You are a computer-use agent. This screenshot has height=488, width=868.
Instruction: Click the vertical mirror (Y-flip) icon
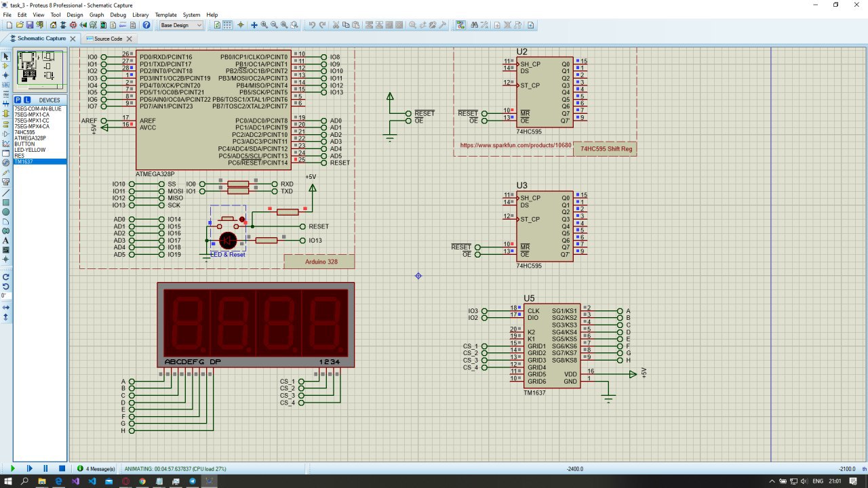pos(6,317)
